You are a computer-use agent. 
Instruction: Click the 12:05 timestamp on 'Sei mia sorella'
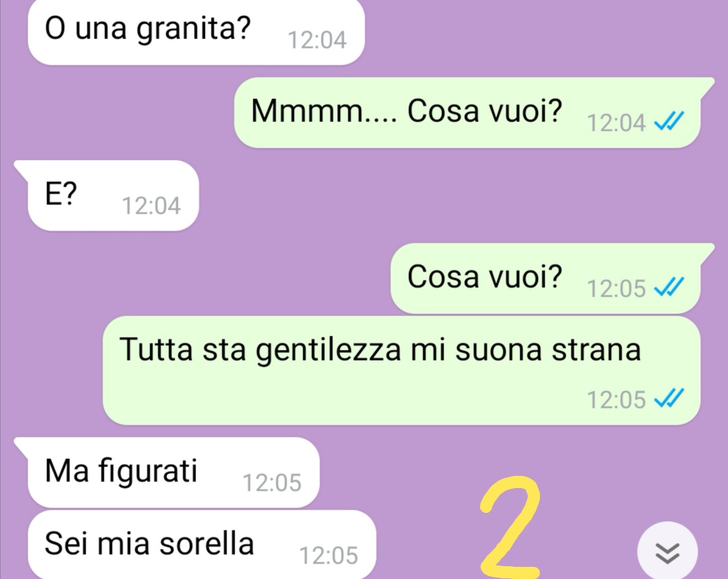[329, 555]
